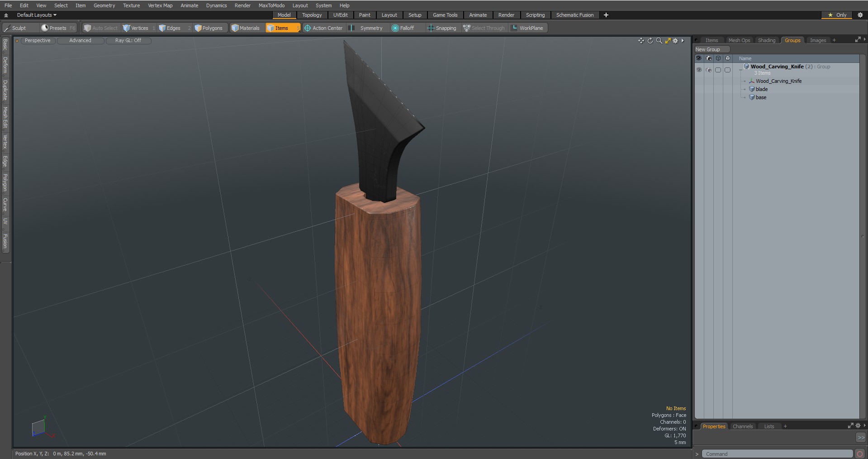Switch to the Channels tab
Image resolution: width=868 pixels, height=459 pixels.
[742, 426]
